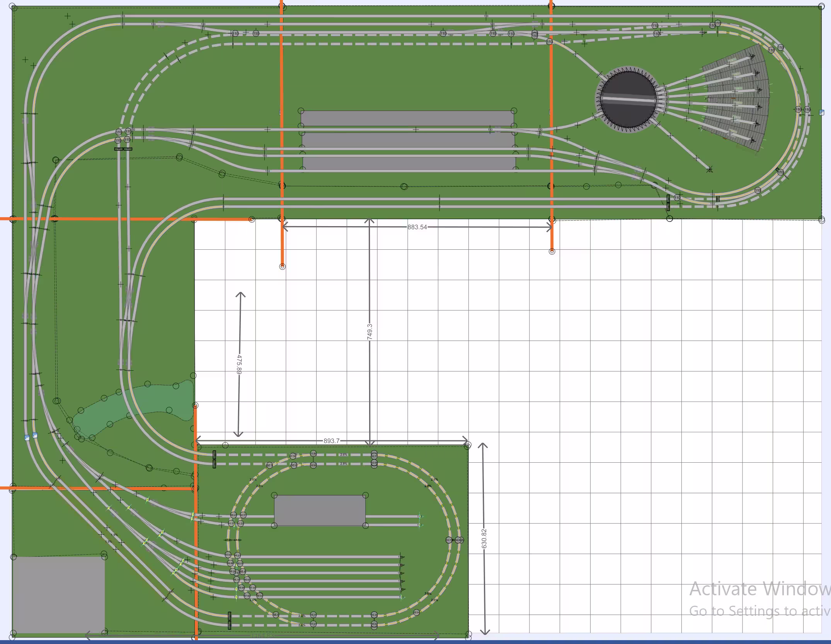The width and height of the screenshot is (831, 644).
Task: Click the 55.34 height marker circle
Action: (x=374, y=615)
